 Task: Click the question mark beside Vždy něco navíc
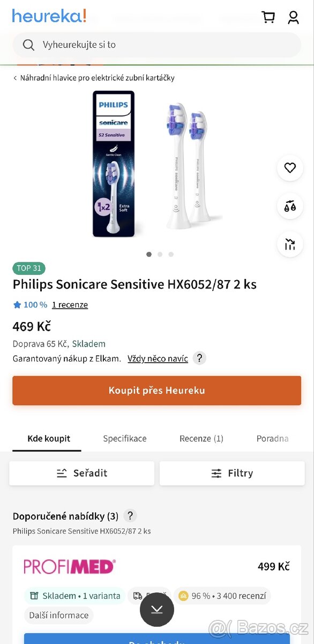[x=199, y=358]
